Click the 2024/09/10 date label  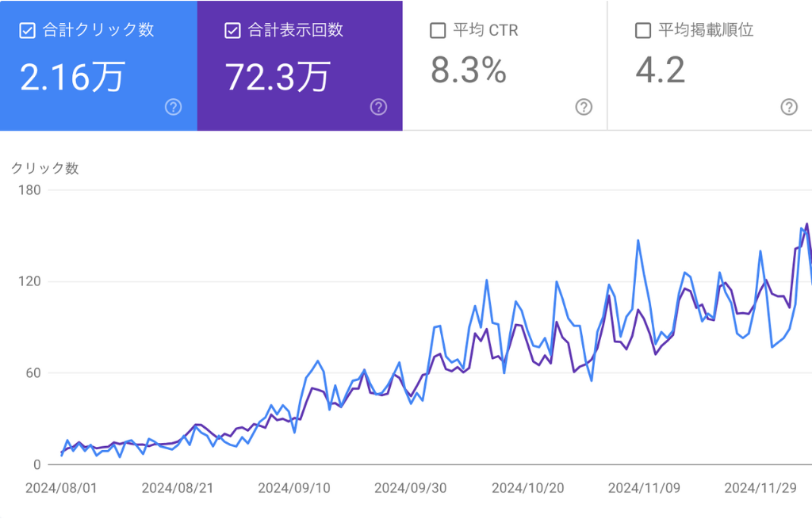[x=294, y=488]
